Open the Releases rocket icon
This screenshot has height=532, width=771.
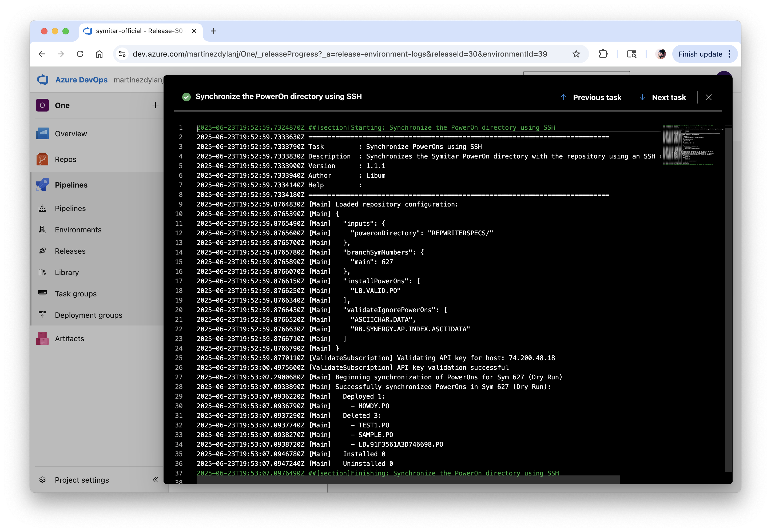pos(42,251)
